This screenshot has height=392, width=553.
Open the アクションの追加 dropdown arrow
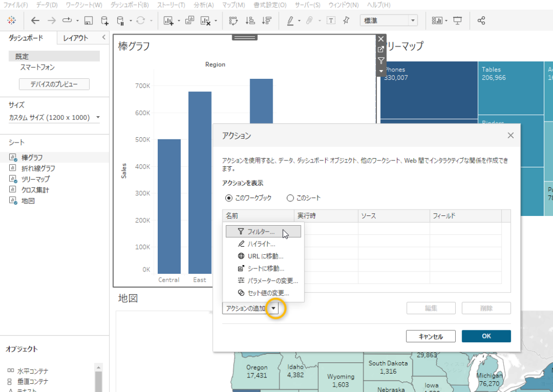click(x=274, y=308)
